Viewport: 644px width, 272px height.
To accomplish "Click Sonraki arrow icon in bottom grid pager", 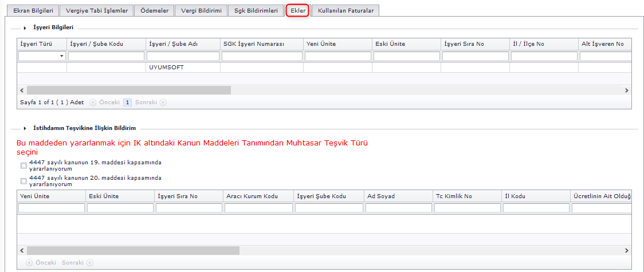I will 89,262.
